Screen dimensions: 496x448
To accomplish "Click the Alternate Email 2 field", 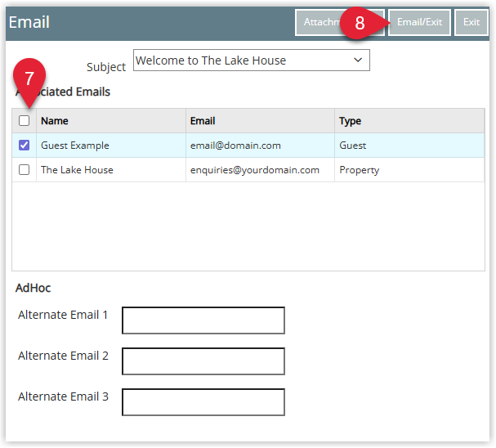I will pos(203,361).
